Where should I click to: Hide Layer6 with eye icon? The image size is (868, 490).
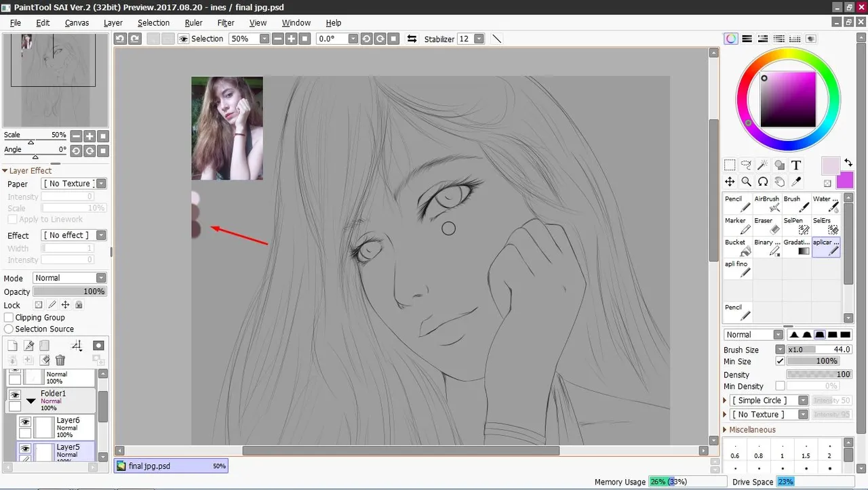point(25,422)
